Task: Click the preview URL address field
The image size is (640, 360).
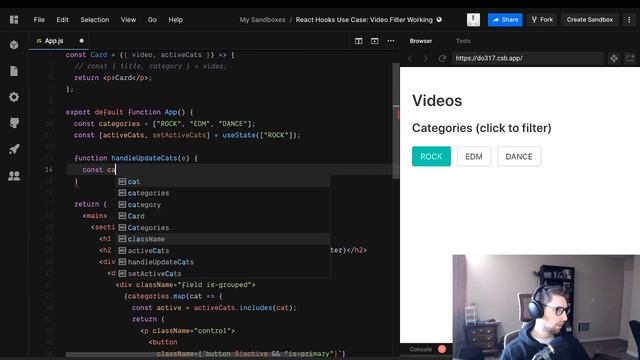Action: [x=527, y=58]
